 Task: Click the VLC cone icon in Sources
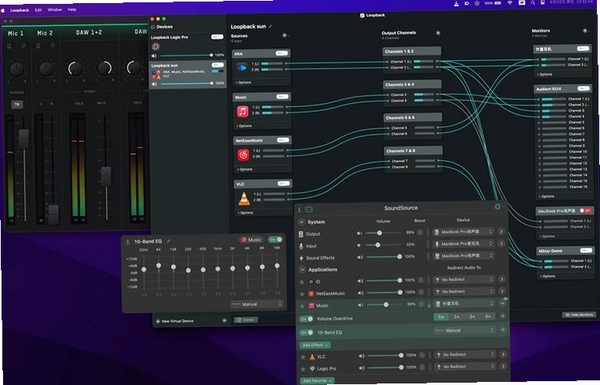point(244,199)
